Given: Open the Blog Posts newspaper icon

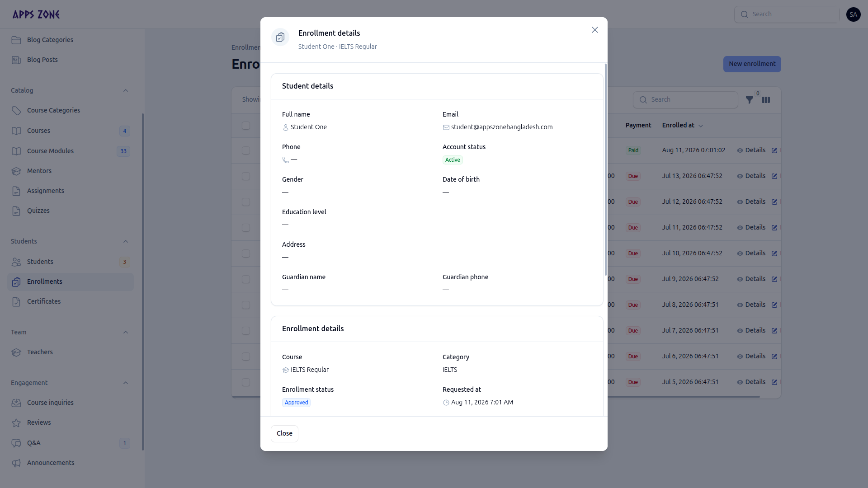Looking at the screenshot, I should [x=16, y=60].
